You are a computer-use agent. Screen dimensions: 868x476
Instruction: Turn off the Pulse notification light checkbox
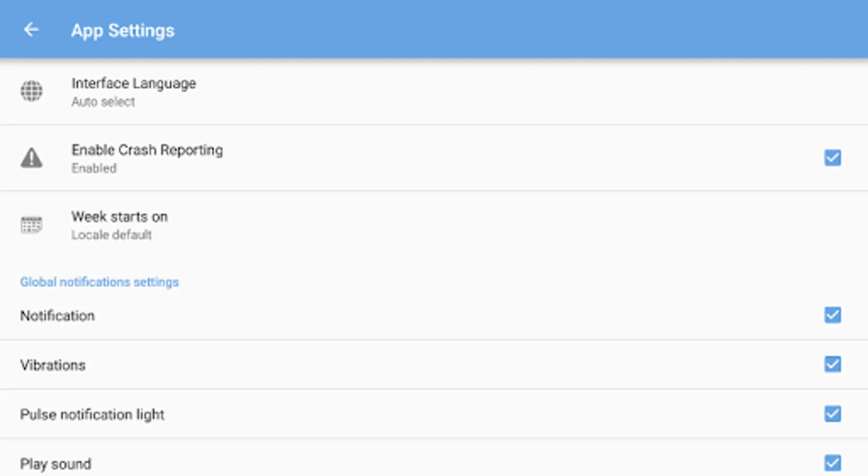point(833,414)
